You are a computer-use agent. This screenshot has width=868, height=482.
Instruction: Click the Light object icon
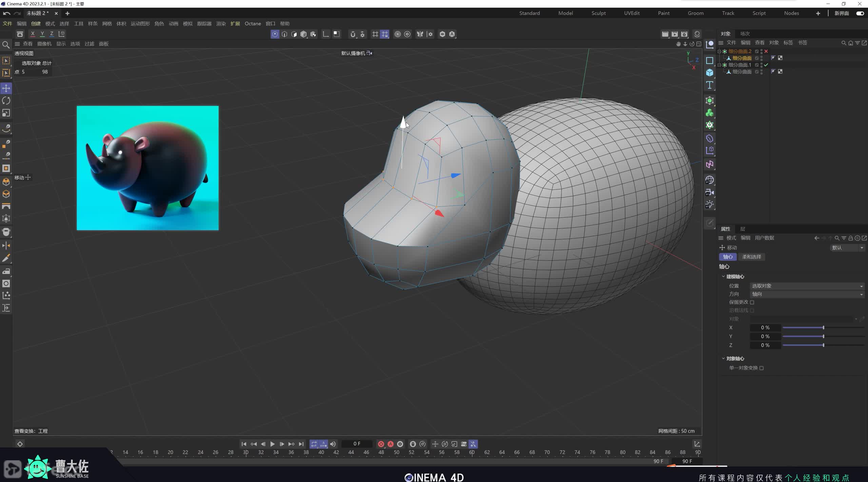click(709, 205)
